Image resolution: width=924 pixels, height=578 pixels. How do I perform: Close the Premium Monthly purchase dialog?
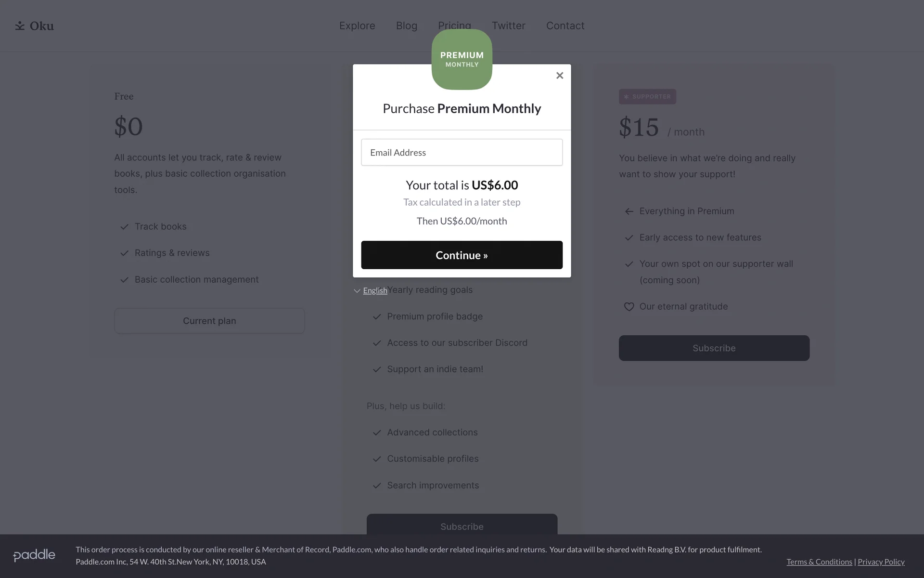pyautogui.click(x=559, y=76)
